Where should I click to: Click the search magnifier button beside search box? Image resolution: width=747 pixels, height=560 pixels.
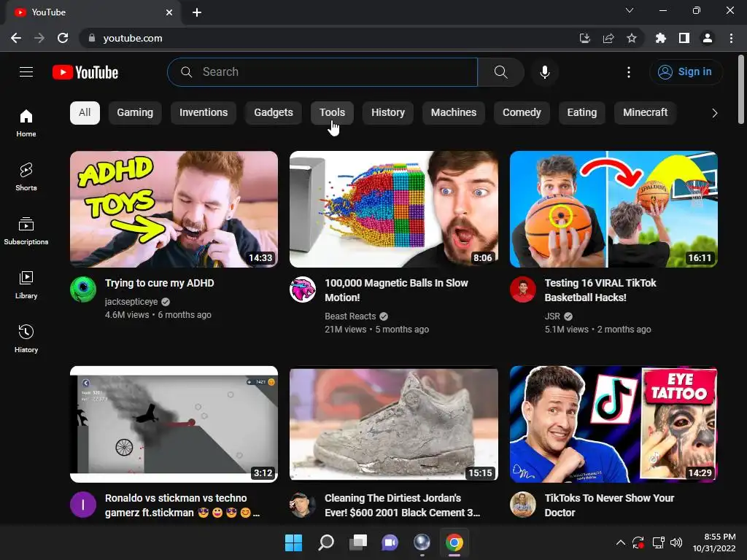(500, 72)
